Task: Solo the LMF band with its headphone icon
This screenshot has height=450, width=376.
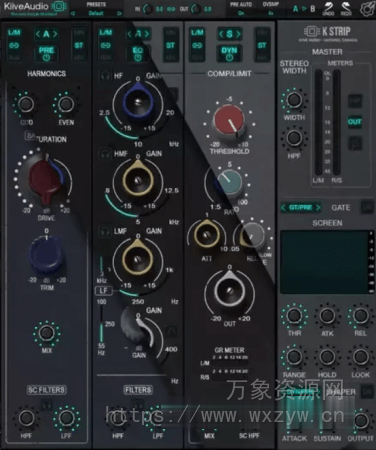Action: coord(105,231)
